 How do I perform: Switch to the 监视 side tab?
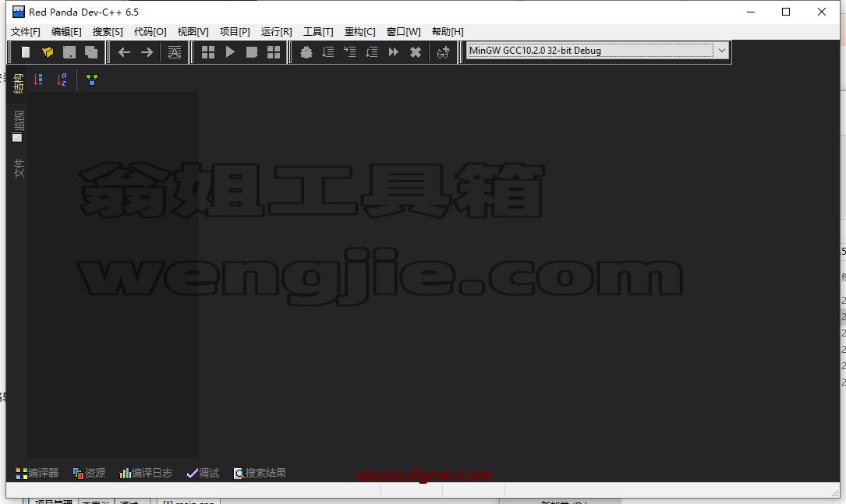(18, 125)
